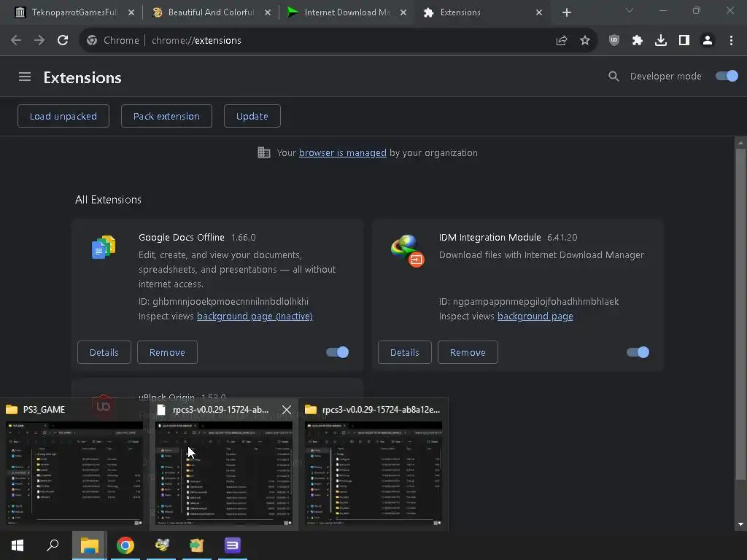Open the Extensions hamburger main menu
The height and width of the screenshot is (560, 747).
tap(25, 77)
